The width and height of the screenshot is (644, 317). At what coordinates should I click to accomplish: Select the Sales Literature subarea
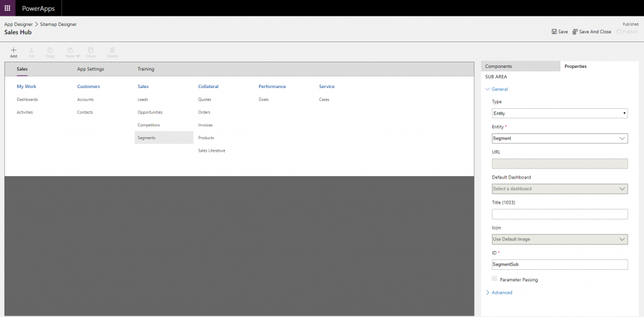pos(211,151)
